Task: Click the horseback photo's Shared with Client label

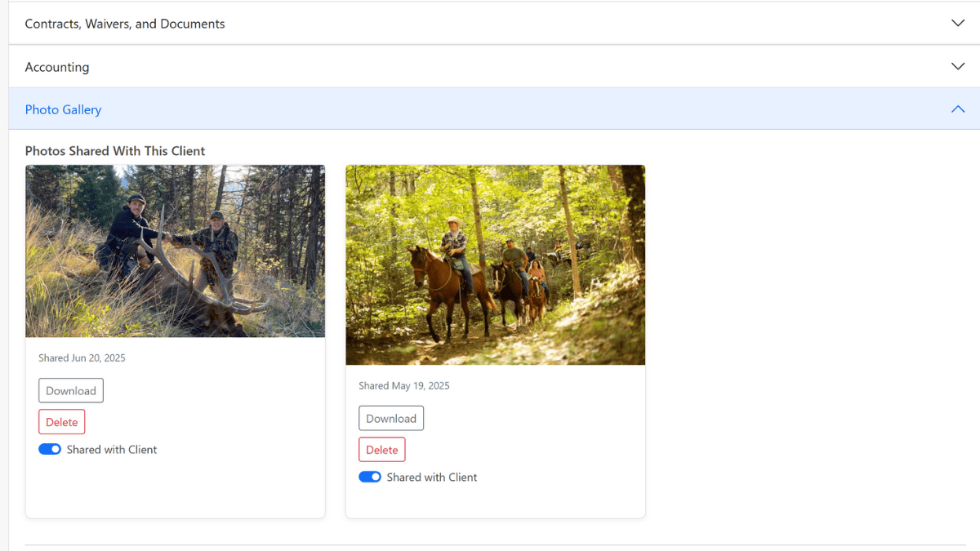Action: pyautogui.click(x=432, y=478)
